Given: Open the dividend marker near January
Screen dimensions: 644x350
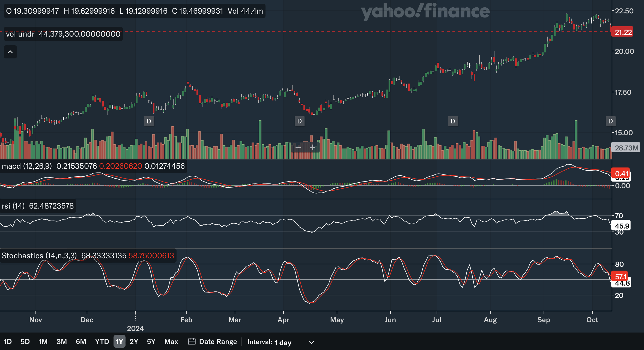Looking at the screenshot, I should (149, 121).
